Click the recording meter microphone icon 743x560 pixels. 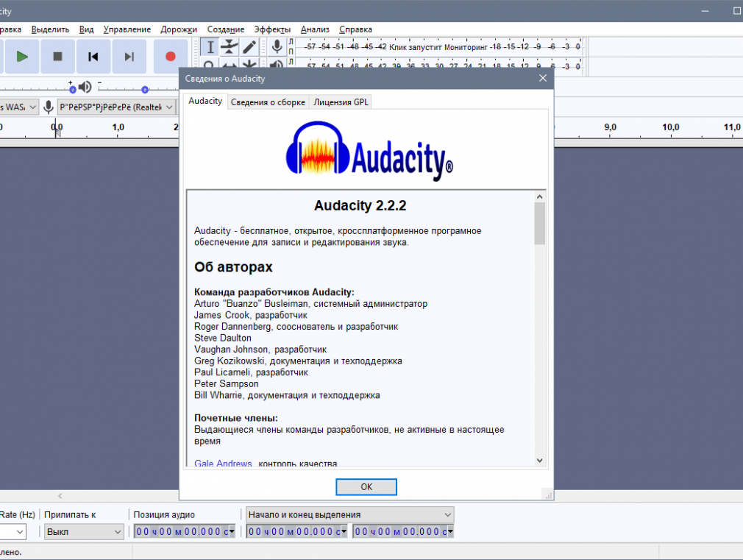(277, 46)
